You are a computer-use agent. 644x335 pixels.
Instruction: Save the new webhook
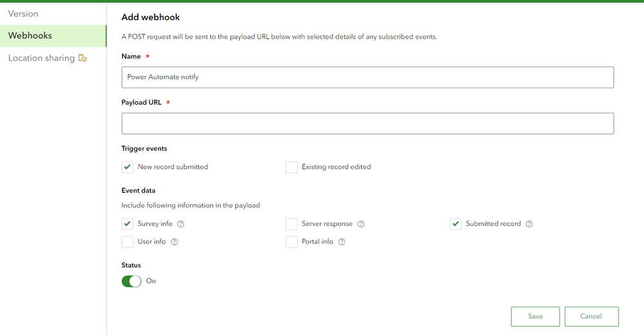pos(535,316)
